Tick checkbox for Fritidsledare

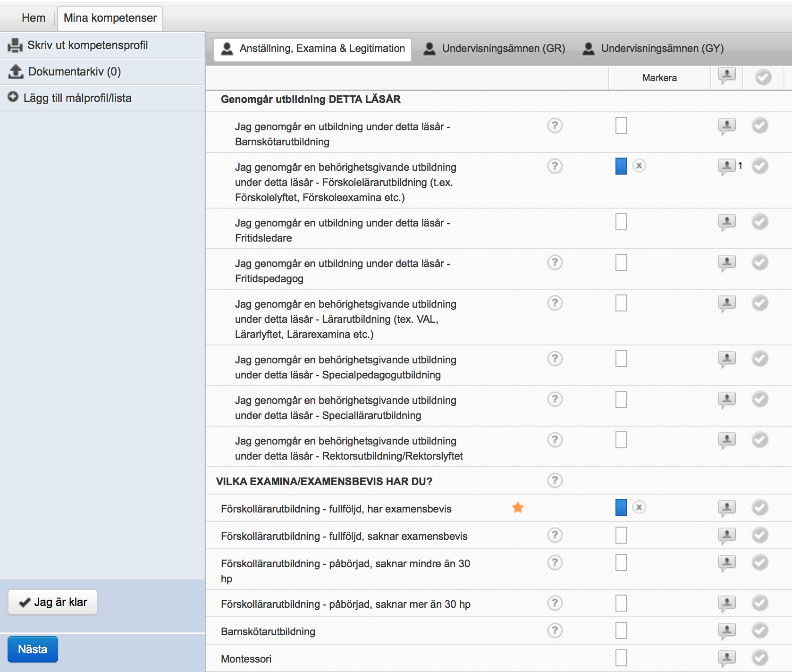pyautogui.click(x=621, y=222)
